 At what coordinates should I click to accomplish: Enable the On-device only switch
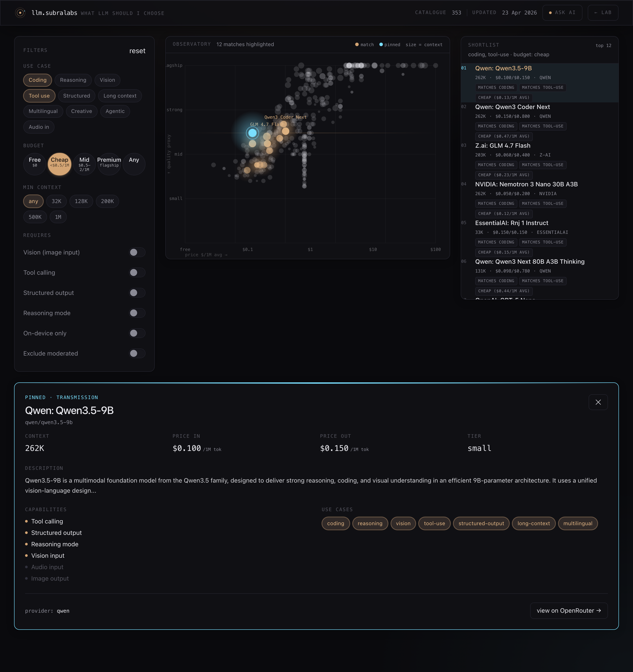pyautogui.click(x=137, y=333)
